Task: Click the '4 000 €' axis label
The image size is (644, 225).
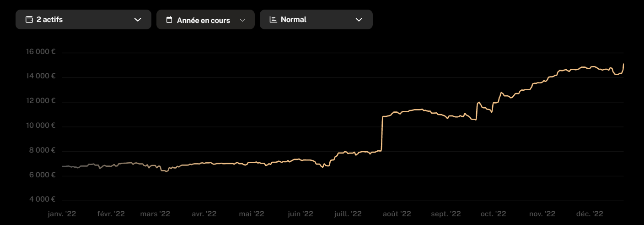Action: coord(42,199)
